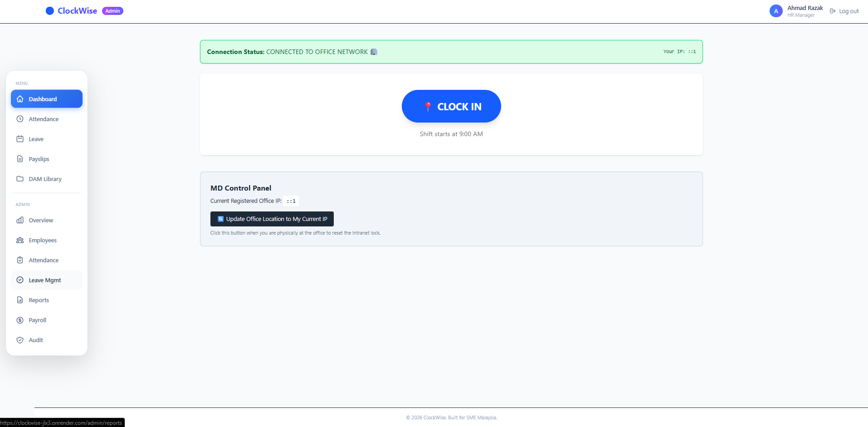Click the purple Admin badge
This screenshot has height=427, width=868.
(112, 11)
